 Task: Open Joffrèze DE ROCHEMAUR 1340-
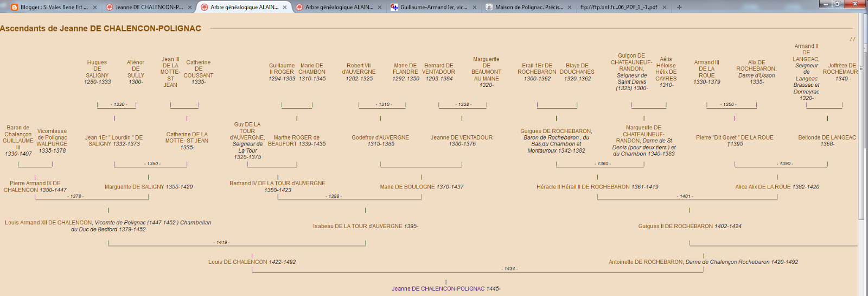point(841,72)
